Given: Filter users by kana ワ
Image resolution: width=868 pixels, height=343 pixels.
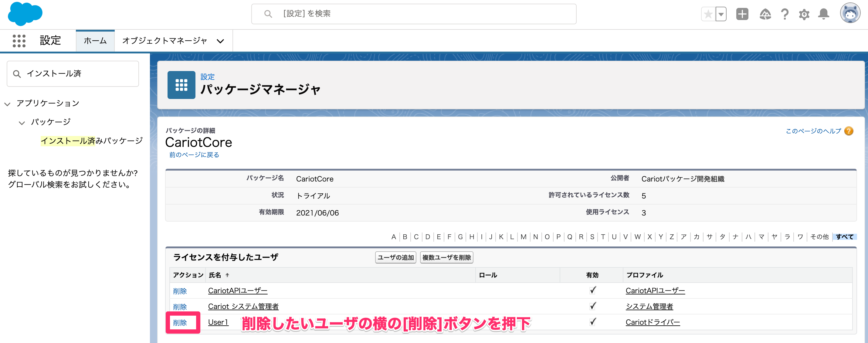Looking at the screenshot, I should click(x=800, y=237).
